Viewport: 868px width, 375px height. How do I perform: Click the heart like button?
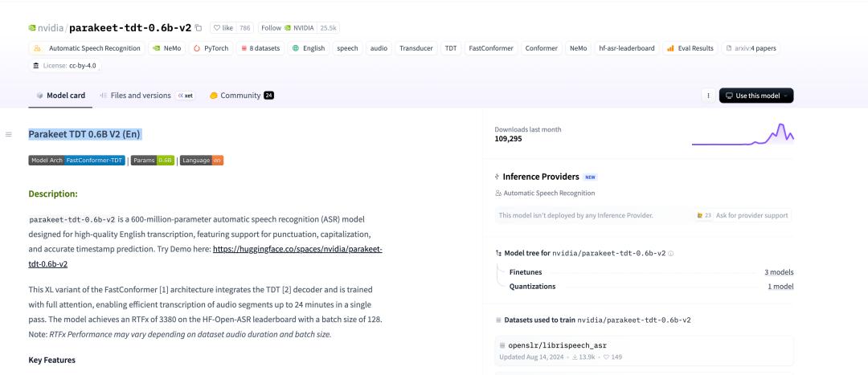[x=223, y=27]
